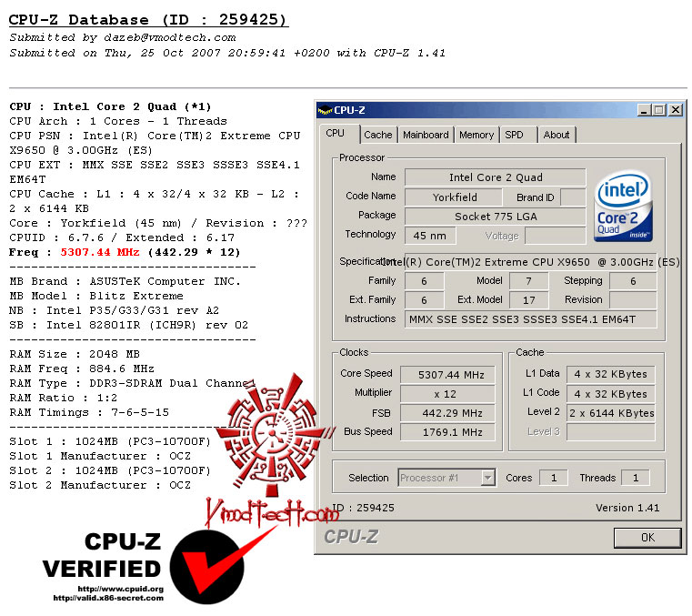This screenshot has height=616, width=692.
Task: Minimize the CPU-Z window
Action: [x=645, y=110]
